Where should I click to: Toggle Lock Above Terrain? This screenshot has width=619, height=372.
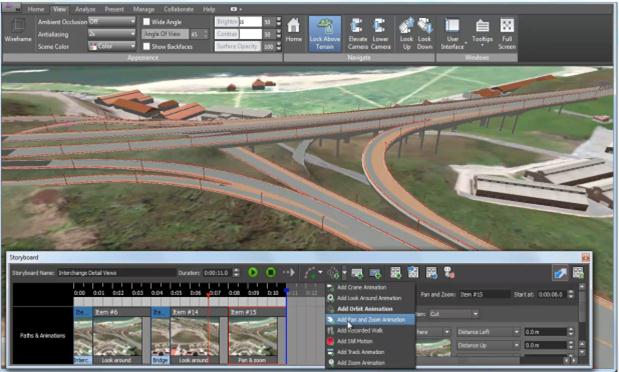pos(325,34)
